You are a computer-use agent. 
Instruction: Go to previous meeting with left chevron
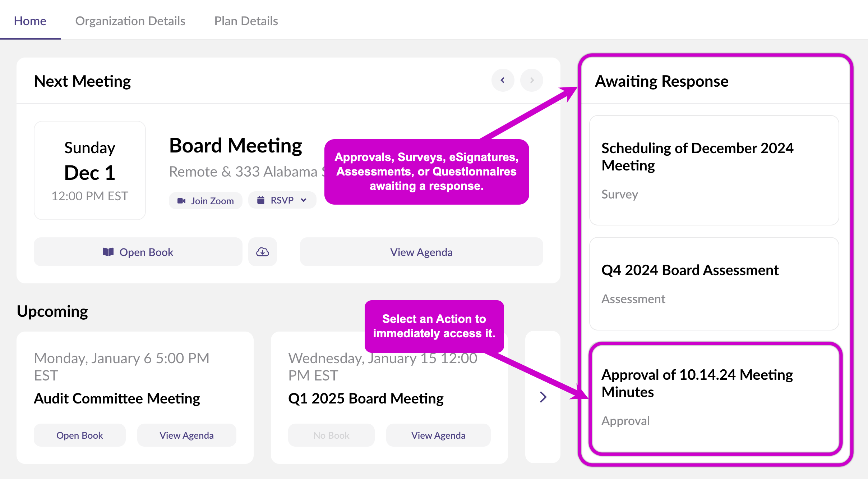pos(503,80)
